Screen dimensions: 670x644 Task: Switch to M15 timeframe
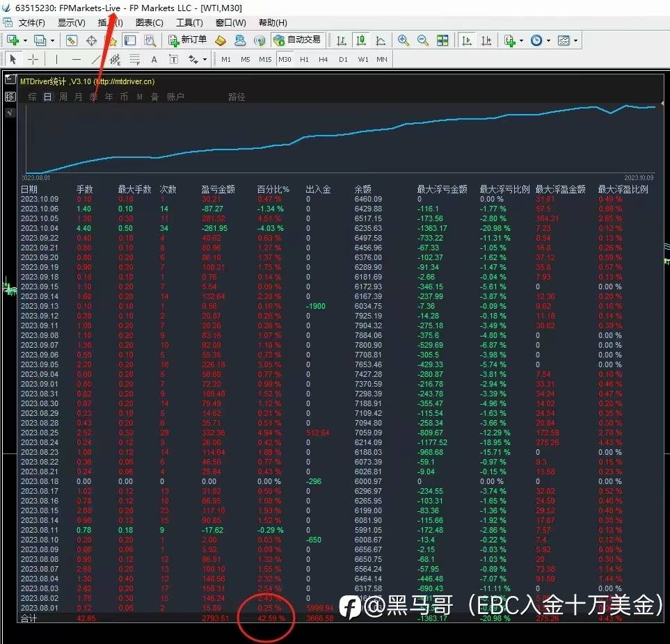tap(265, 59)
